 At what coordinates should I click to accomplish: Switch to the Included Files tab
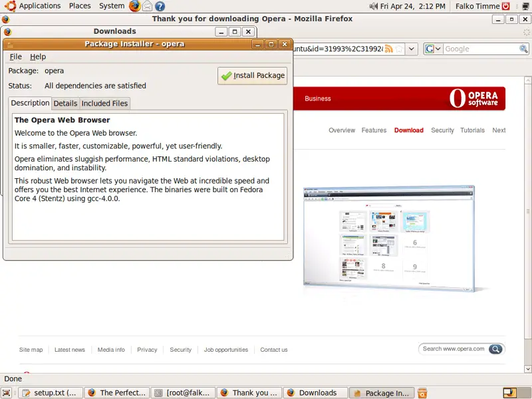tap(104, 103)
